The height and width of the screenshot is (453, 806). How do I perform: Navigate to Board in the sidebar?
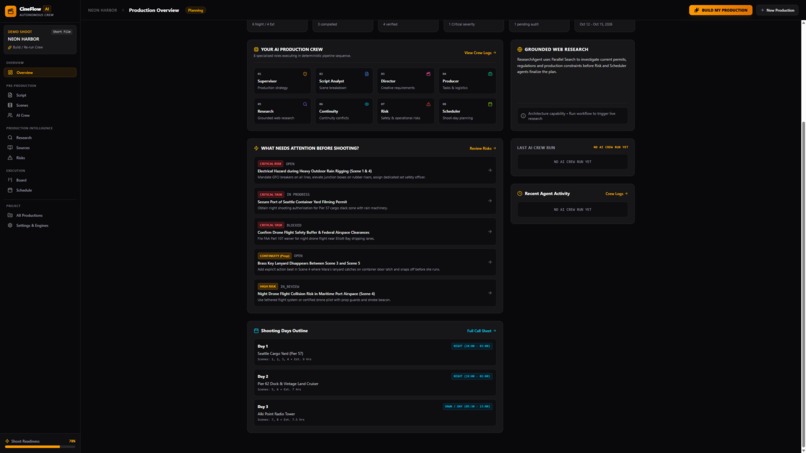[x=40, y=180]
